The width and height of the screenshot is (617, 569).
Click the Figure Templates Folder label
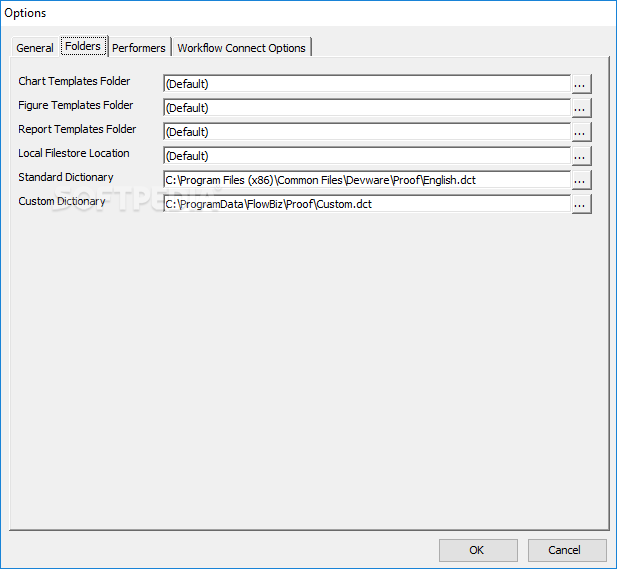[x=76, y=105]
